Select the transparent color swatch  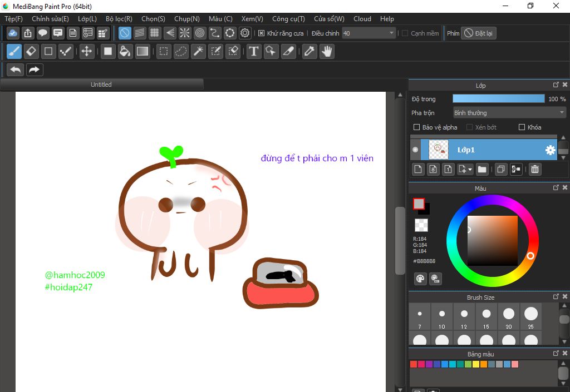(421, 225)
